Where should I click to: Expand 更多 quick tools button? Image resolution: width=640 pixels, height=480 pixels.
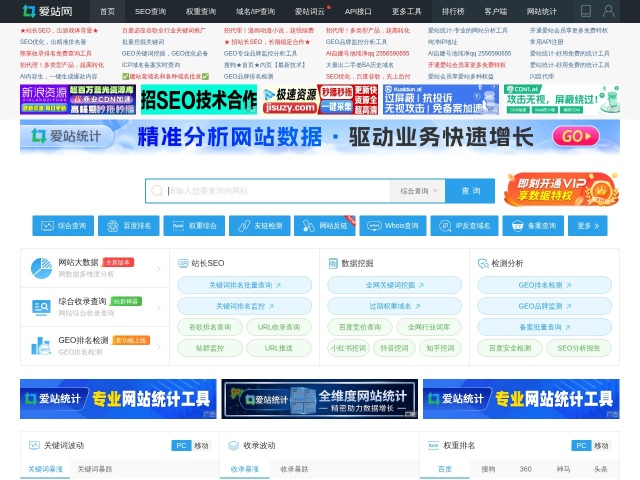588,226
